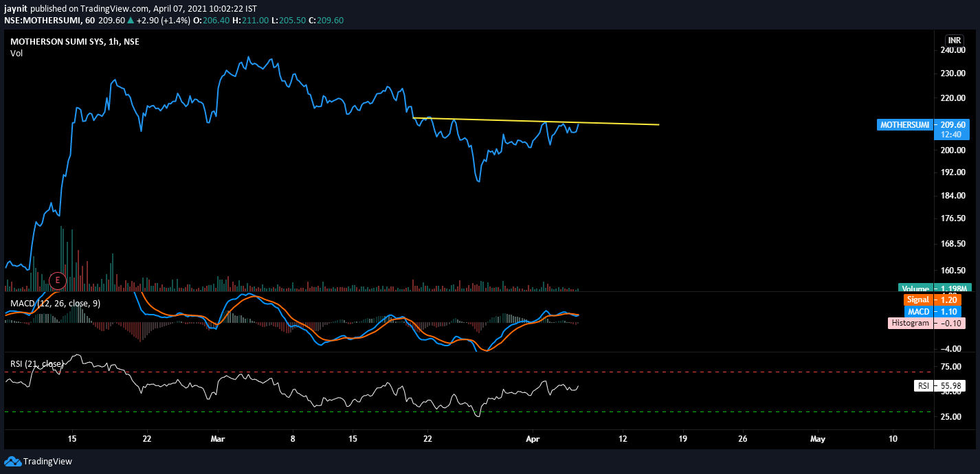Click the '+2.90 (+1.4%)' change text
This screenshot has width=980, height=474.
163,21
